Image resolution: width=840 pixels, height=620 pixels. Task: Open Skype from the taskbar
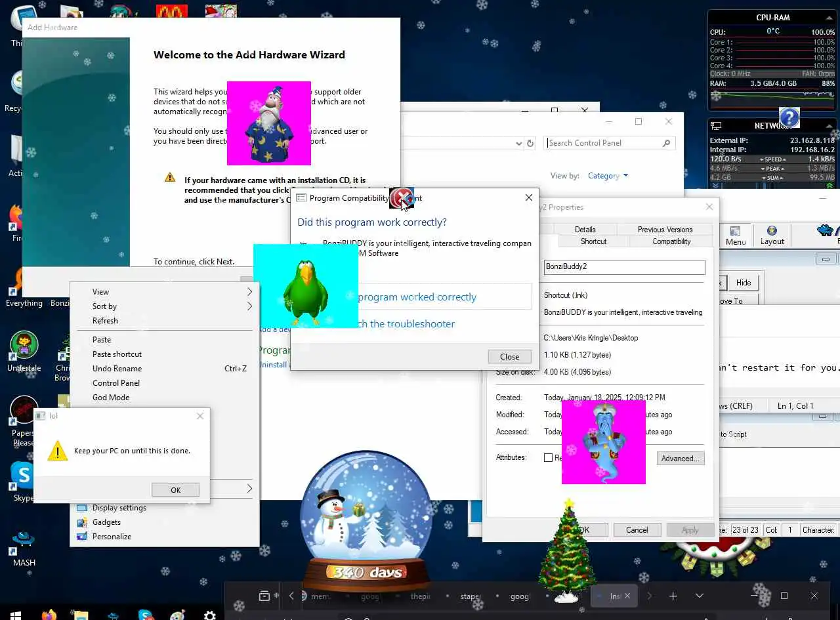(146, 615)
